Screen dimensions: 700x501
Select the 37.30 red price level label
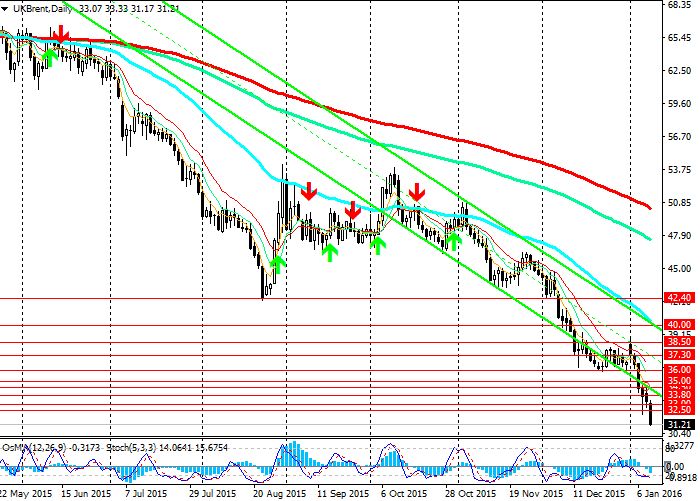pyautogui.click(x=679, y=355)
